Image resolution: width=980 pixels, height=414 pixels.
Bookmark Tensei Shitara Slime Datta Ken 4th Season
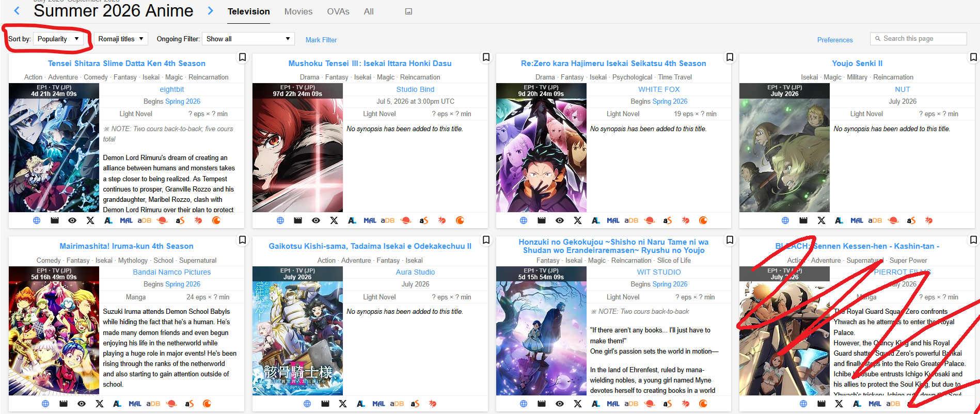tap(242, 57)
